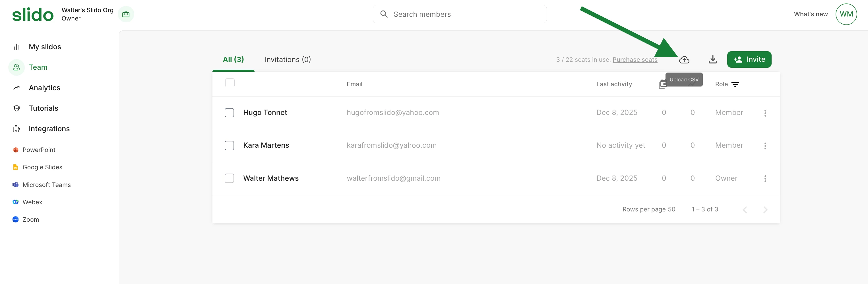
Task: Open the PowerPoint integration link
Action: (x=39, y=150)
